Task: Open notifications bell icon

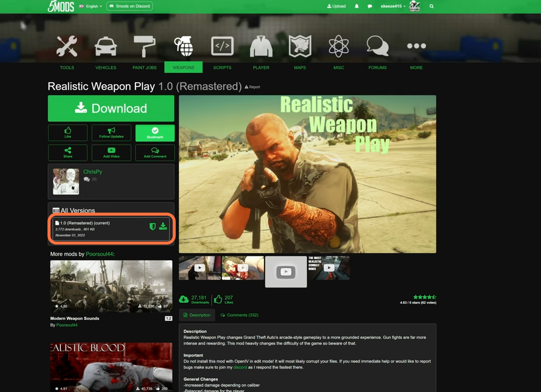Action: tap(356, 6)
